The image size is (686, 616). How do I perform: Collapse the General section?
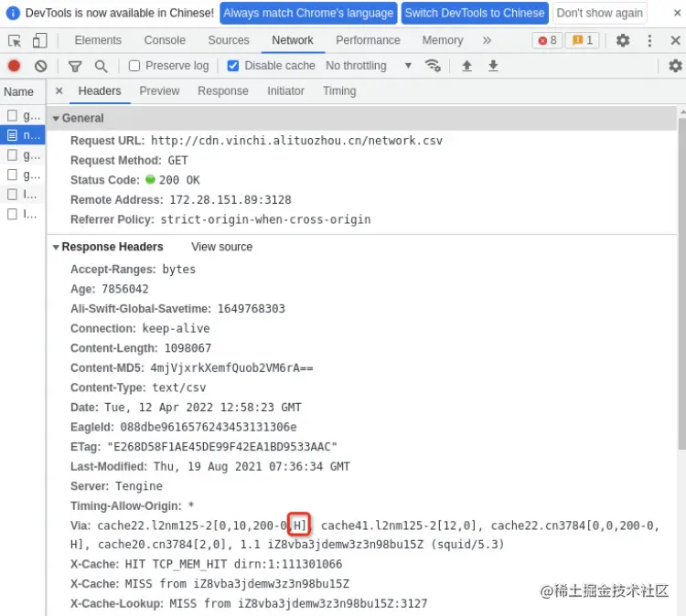[x=56, y=119]
